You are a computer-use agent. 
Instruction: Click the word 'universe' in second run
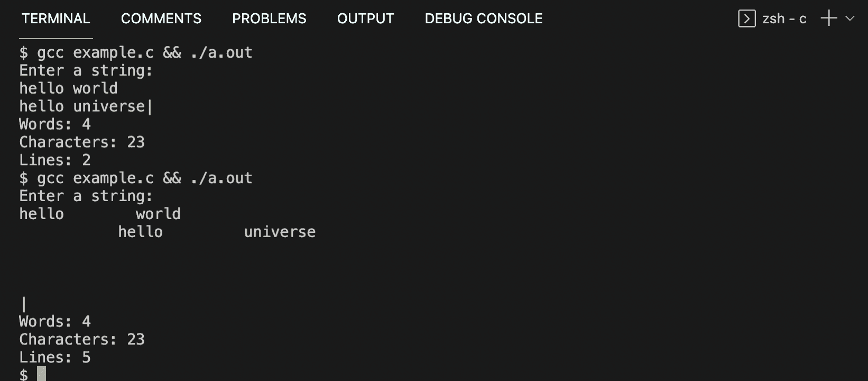(x=280, y=232)
